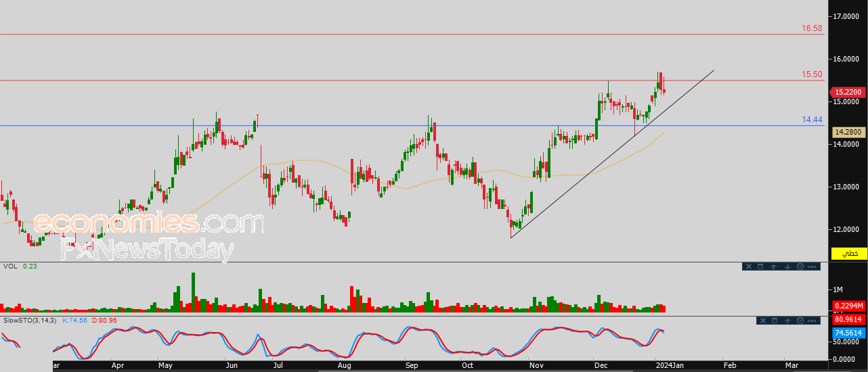The width and height of the screenshot is (868, 372).
Task: Click the 2024 Jan date label
Action: [669, 365]
